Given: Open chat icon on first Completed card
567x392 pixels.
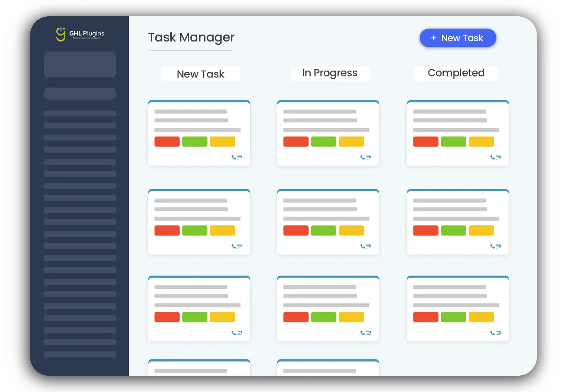Looking at the screenshot, I should (498, 157).
